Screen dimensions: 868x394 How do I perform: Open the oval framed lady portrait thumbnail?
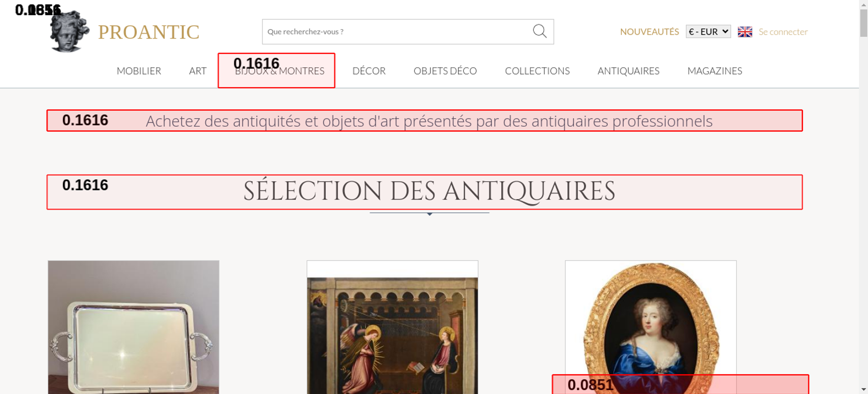[651, 321]
